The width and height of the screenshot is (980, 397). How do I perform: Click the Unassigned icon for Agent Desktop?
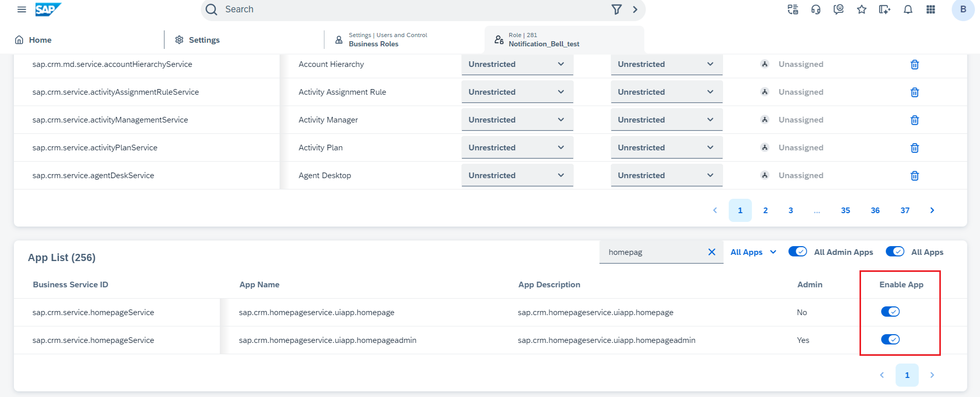click(765, 176)
